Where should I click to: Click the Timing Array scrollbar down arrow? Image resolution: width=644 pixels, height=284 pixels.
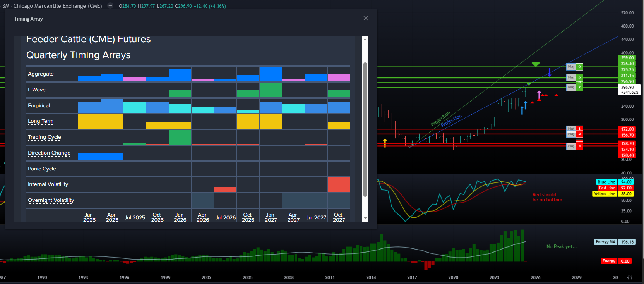point(365,219)
